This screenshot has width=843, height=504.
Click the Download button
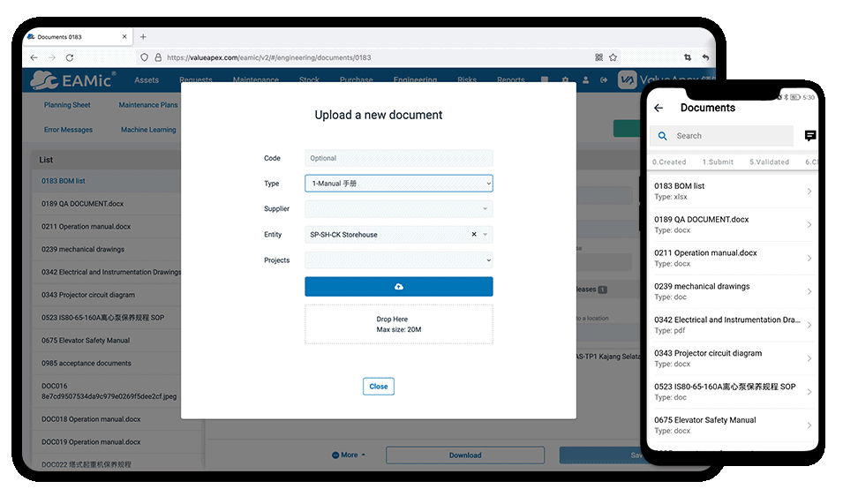(465, 455)
